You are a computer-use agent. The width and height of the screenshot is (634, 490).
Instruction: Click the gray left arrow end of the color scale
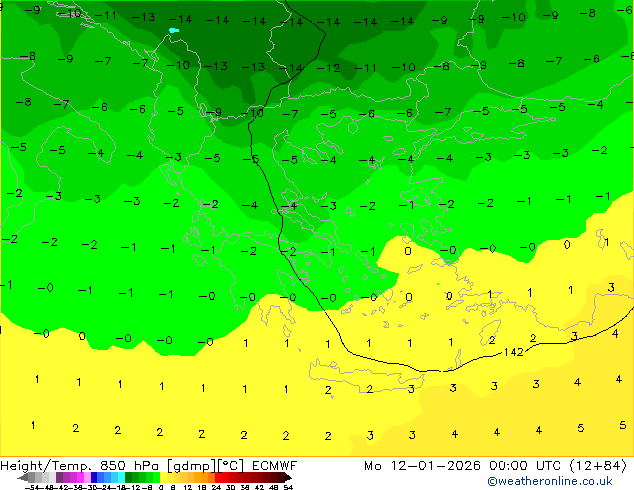pyautogui.click(x=22, y=477)
